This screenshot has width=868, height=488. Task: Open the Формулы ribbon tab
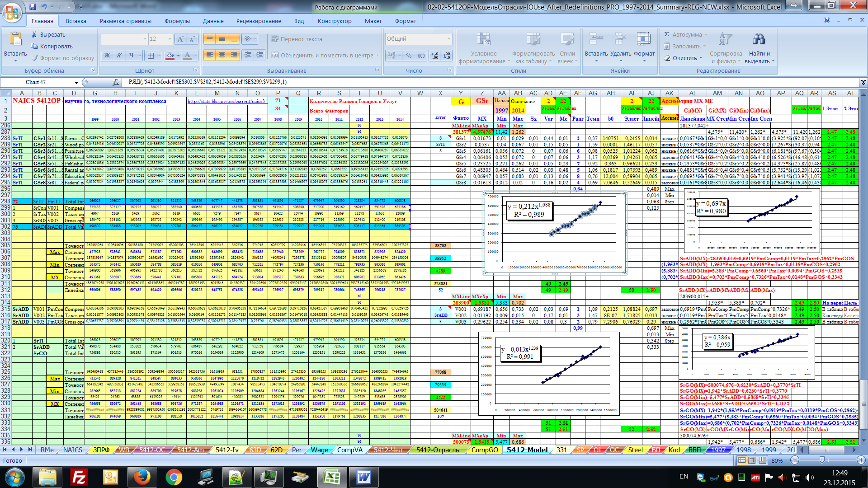(x=177, y=21)
